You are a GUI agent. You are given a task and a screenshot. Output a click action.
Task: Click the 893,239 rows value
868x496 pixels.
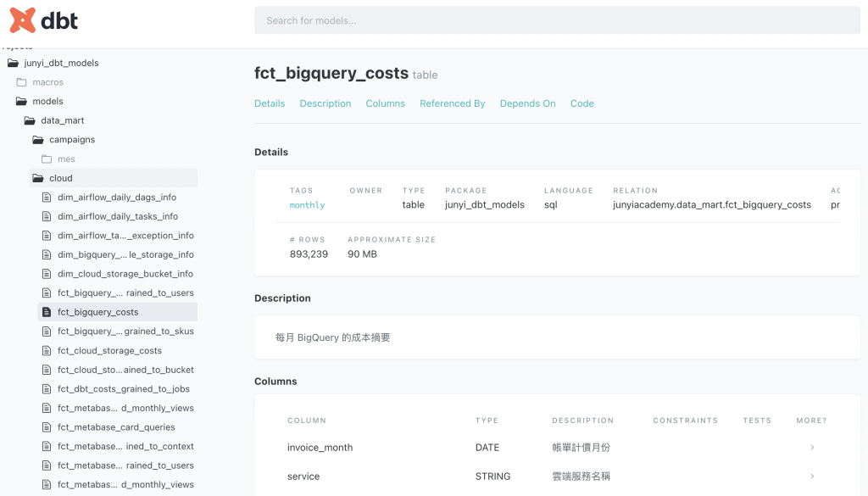(309, 254)
